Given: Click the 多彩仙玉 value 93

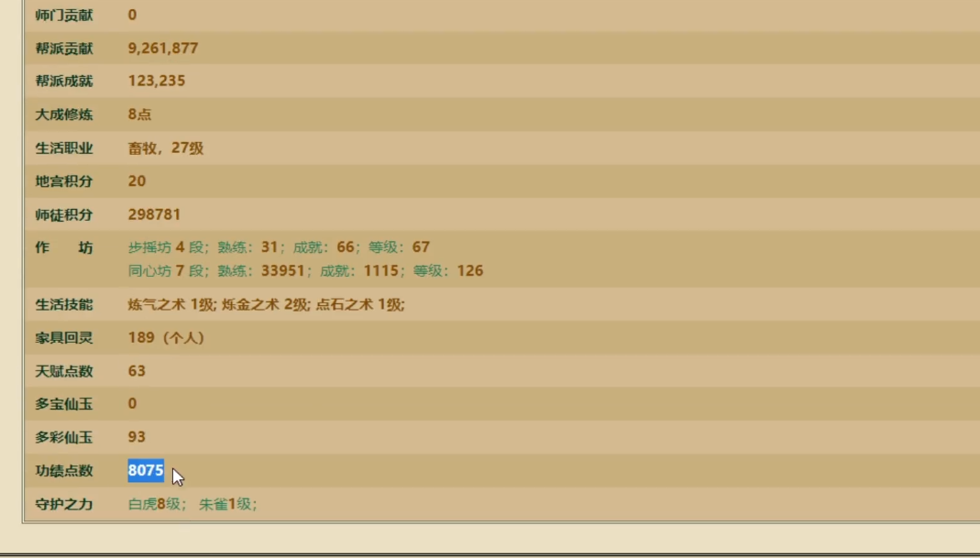Looking at the screenshot, I should tap(137, 438).
